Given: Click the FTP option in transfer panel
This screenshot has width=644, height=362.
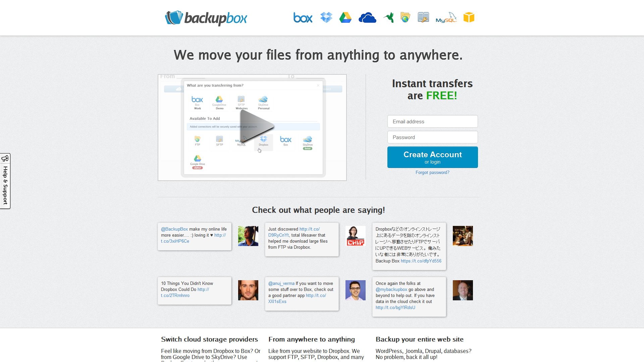Looking at the screenshot, I should pos(197,140).
